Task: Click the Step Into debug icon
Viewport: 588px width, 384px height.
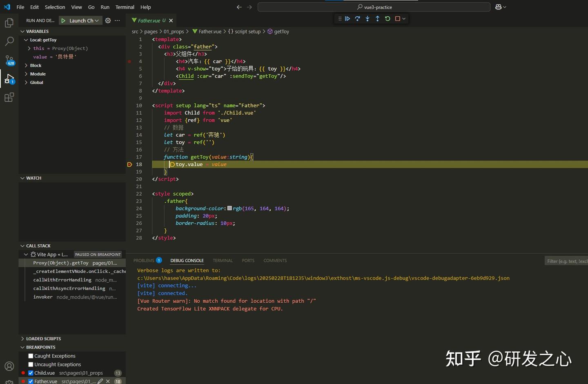Action: pos(367,18)
